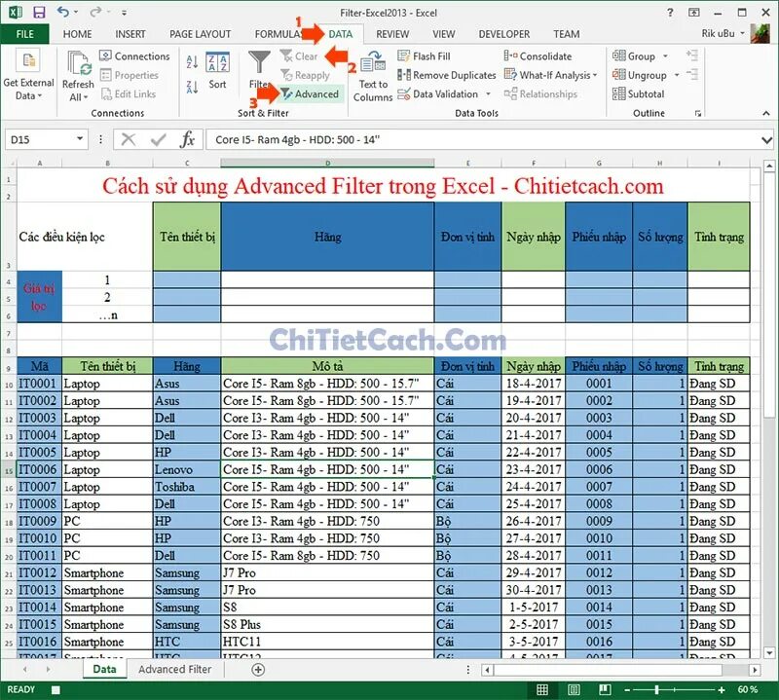Cancel formula bar entry
This screenshot has height=700, width=779.
[129, 139]
